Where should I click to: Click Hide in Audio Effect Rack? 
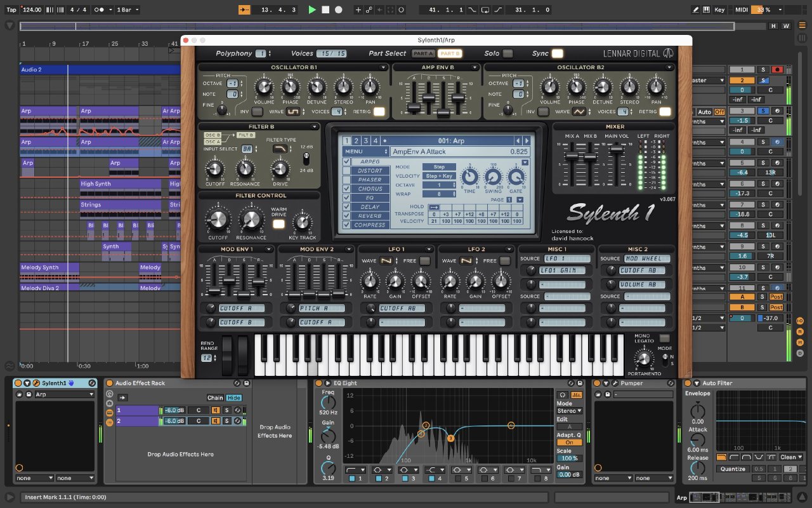point(234,398)
